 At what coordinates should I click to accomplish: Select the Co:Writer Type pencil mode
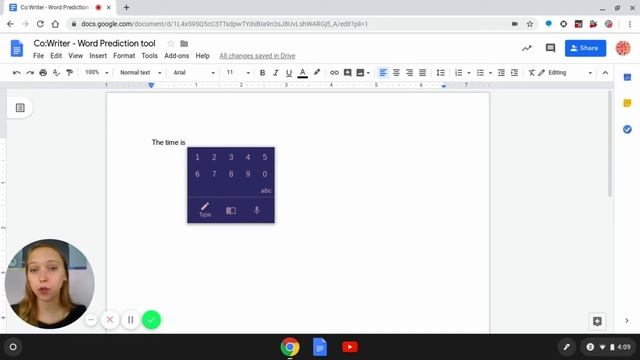click(x=205, y=210)
